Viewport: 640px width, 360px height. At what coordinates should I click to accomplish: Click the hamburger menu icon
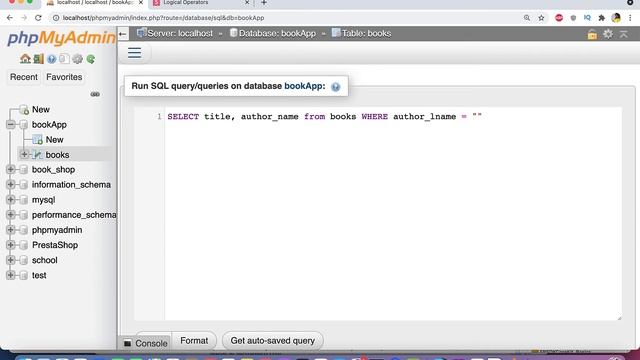[x=134, y=53]
